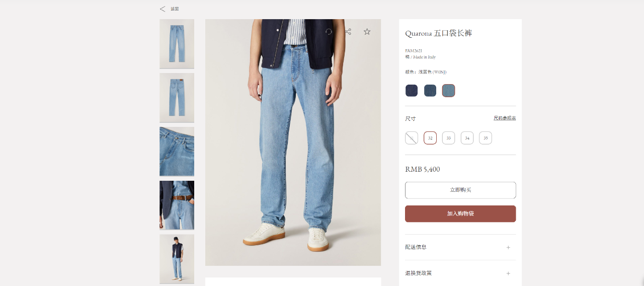Image resolution: width=644 pixels, height=286 pixels.
Task: Select size 33
Action: click(448, 138)
